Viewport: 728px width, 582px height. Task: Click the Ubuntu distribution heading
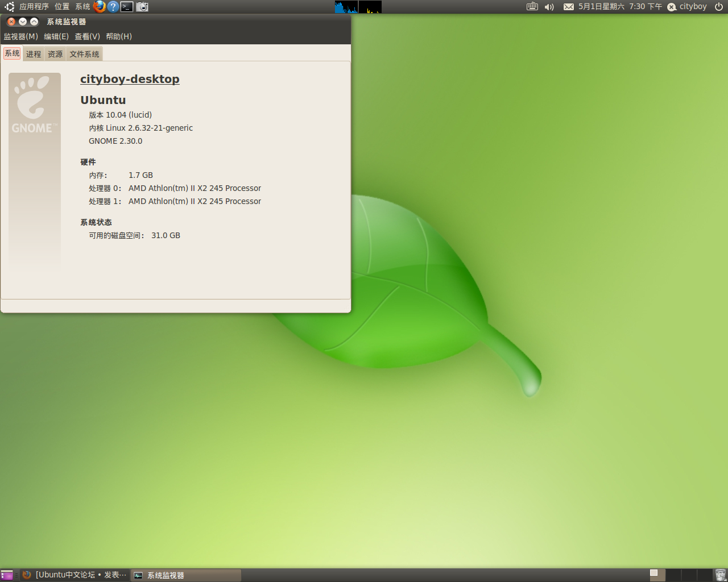103,100
